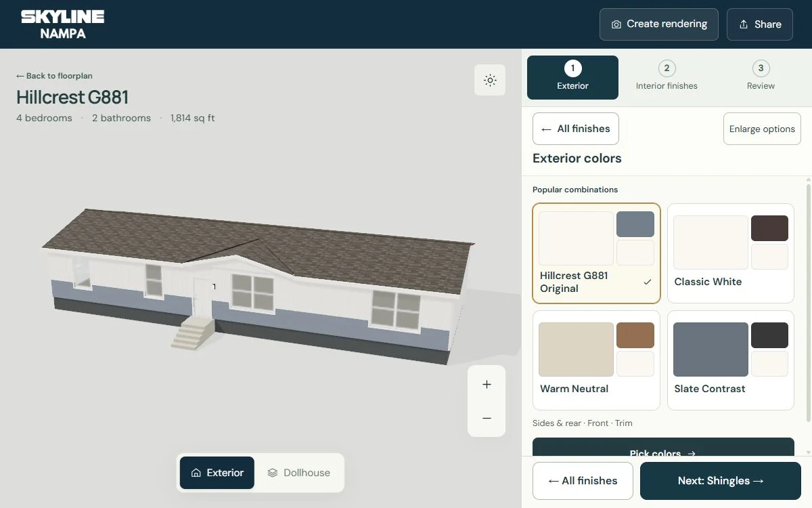Image resolution: width=812 pixels, height=508 pixels.
Task: Click the '2 bathrooms' text
Action: (121, 118)
